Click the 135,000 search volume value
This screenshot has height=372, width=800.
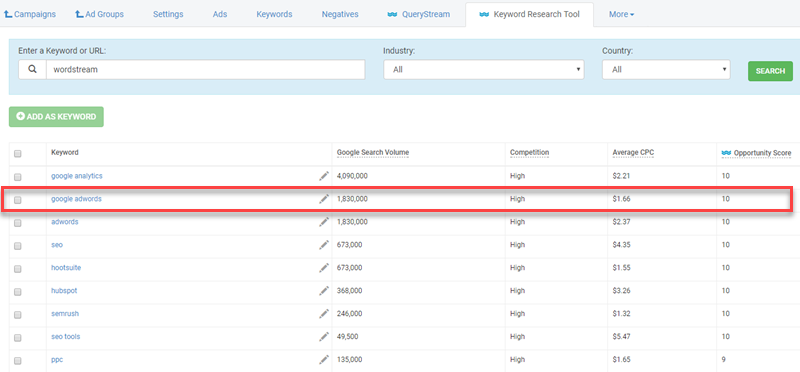click(349, 360)
